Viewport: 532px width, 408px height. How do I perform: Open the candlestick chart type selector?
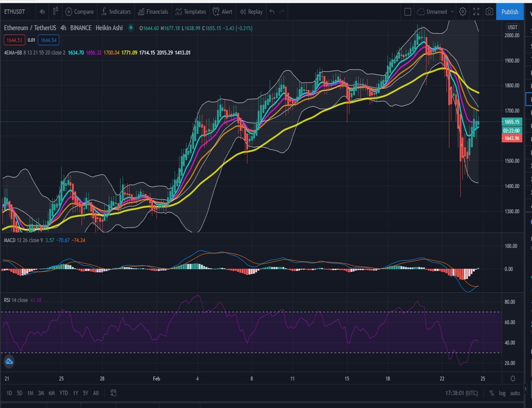click(x=56, y=12)
